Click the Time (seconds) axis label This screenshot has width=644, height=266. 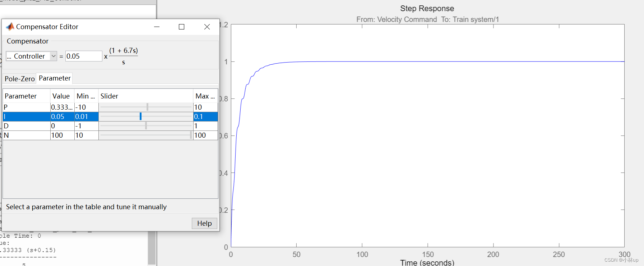(427, 262)
